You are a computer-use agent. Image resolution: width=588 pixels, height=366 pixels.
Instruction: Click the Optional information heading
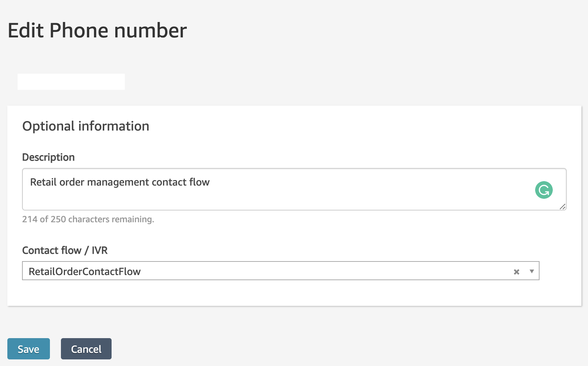point(86,126)
